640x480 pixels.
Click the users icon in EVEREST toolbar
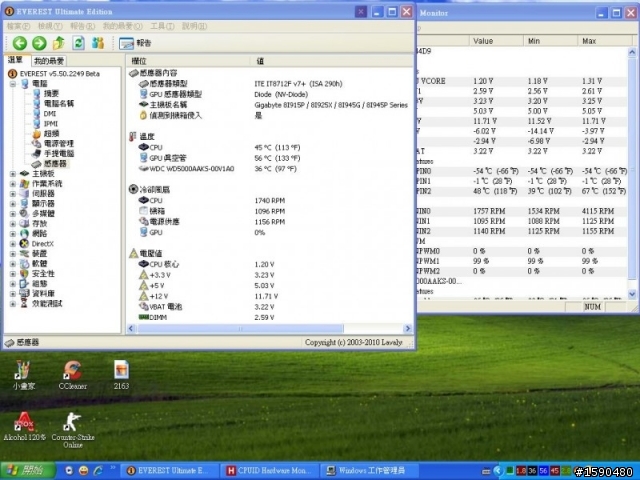pyautogui.click(x=98, y=43)
